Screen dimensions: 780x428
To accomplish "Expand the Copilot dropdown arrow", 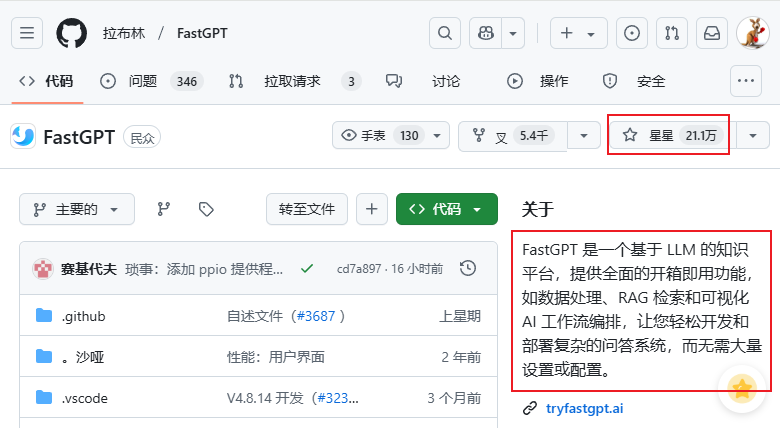I will [x=513, y=33].
